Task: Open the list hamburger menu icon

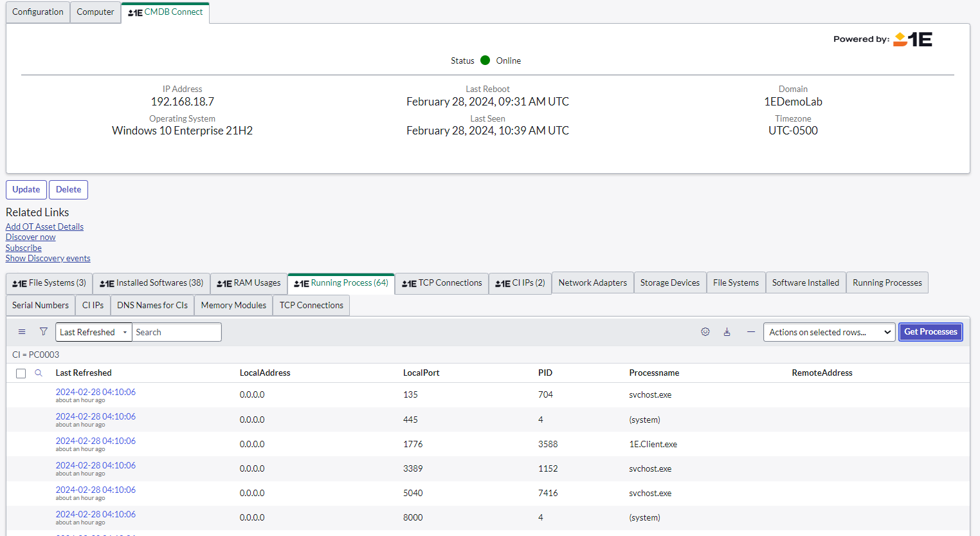Action: (x=22, y=332)
